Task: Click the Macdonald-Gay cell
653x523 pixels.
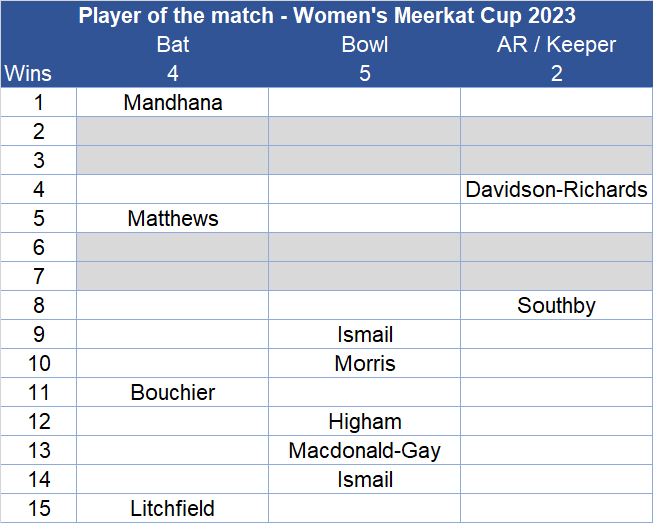Action: [365, 450]
